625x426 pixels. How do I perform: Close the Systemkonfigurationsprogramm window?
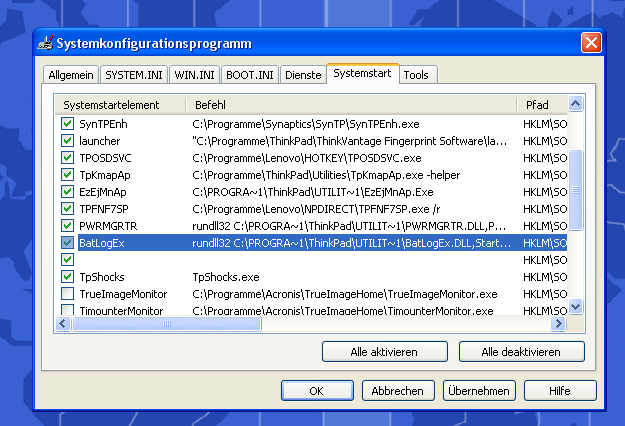coord(591,43)
